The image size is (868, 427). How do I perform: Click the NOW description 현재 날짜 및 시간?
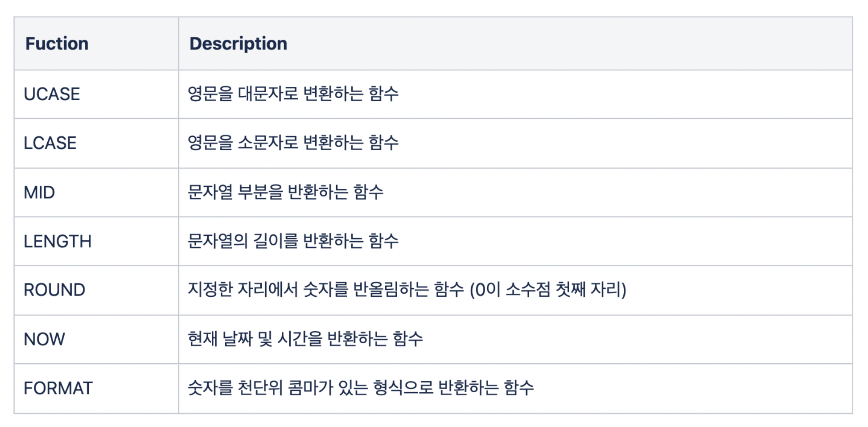click(305, 339)
